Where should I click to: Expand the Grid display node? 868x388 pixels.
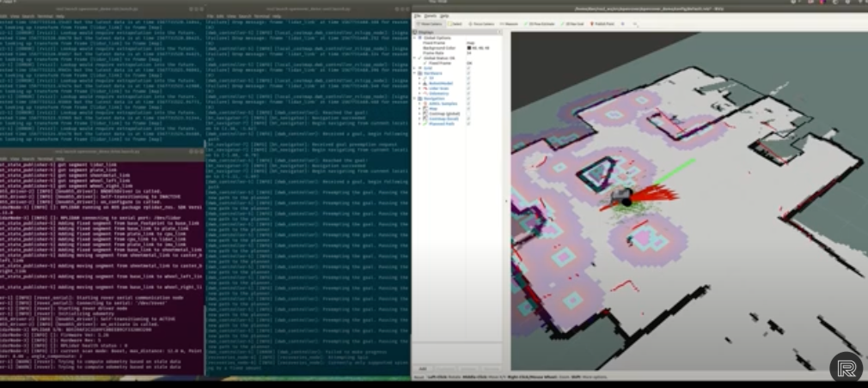[414, 68]
